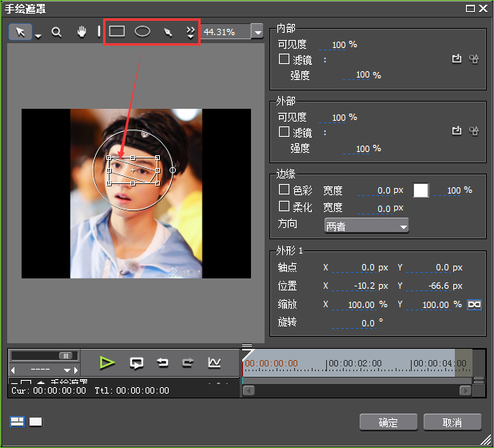Click the scale X/Y link icon
494x448 pixels.
pos(475,305)
